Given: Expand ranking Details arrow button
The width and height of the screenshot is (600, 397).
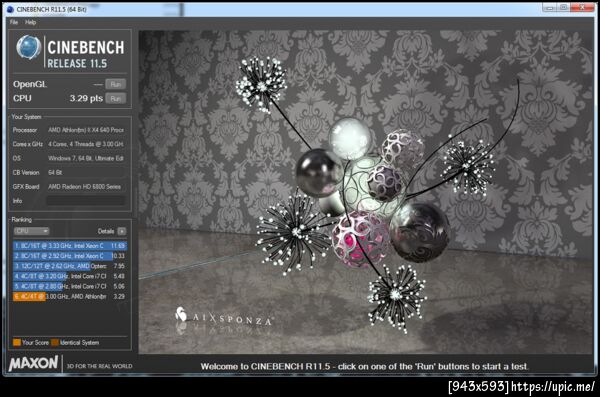Looking at the screenshot, I should click(122, 231).
